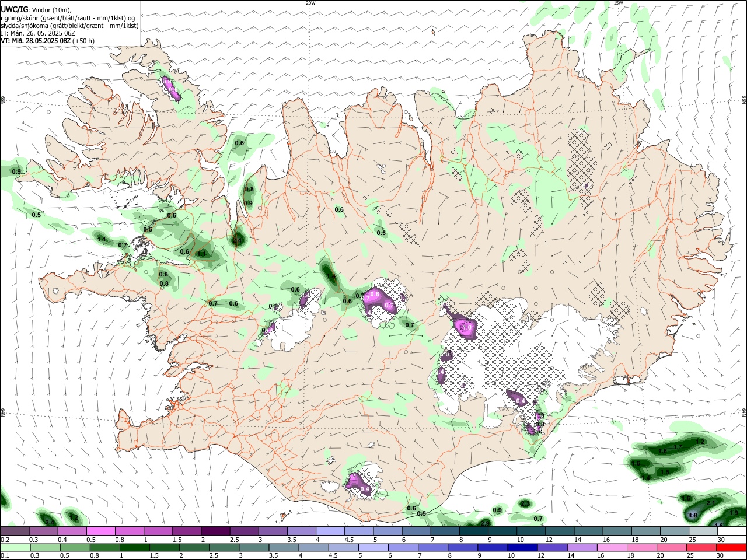Screen dimensions: 747x560
Task: Click the darkest green swatch labeled 1 in rain scale
Action: tap(135, 548)
